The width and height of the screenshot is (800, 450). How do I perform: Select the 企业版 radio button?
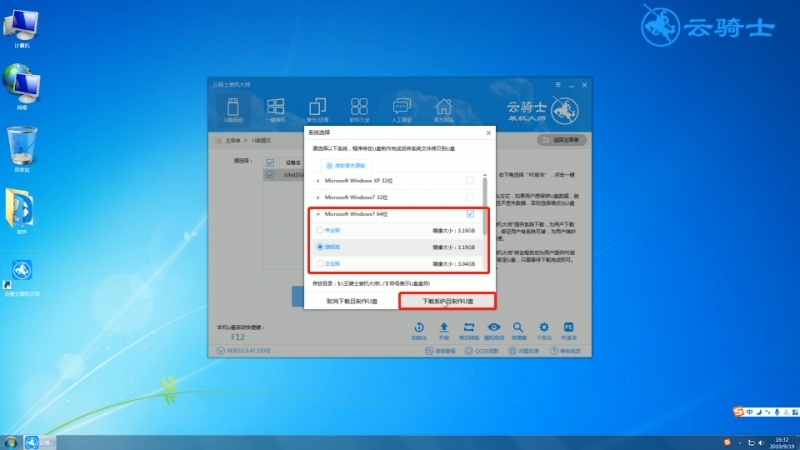point(320,264)
